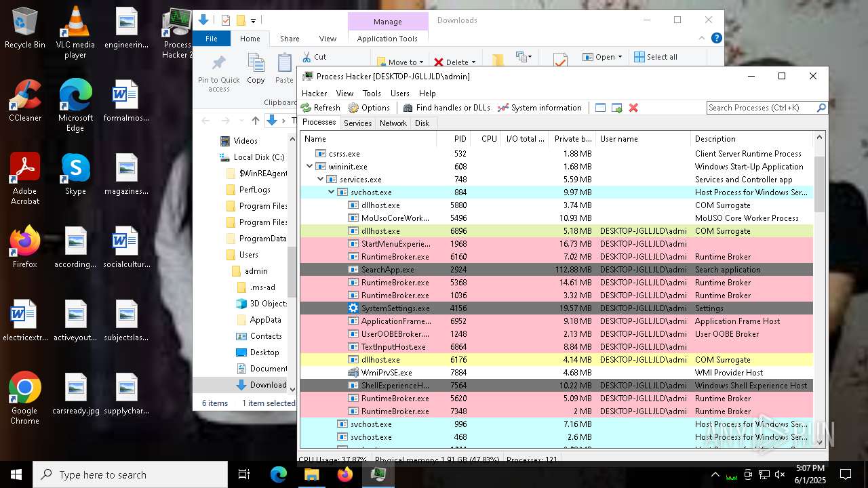
Task: Show hidden system tray icons
Action: [x=715, y=474]
